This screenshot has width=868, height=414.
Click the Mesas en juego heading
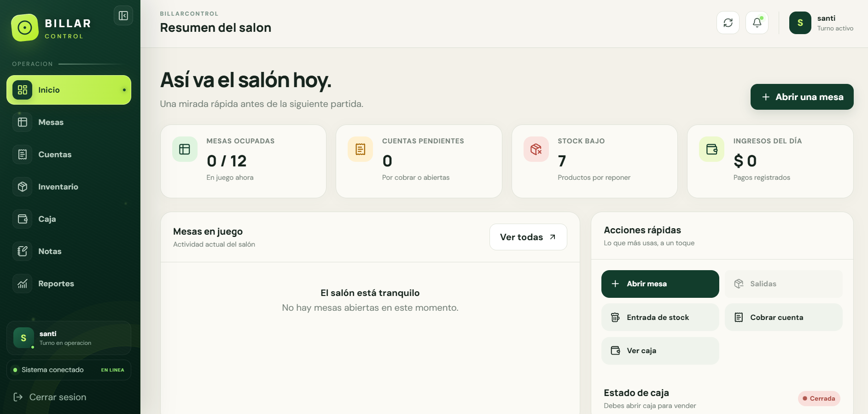208,231
